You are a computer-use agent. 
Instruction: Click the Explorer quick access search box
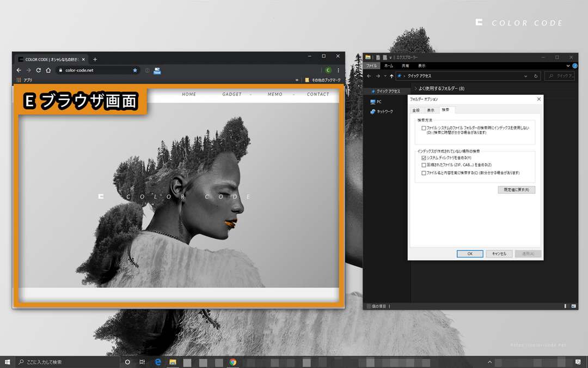tap(561, 76)
